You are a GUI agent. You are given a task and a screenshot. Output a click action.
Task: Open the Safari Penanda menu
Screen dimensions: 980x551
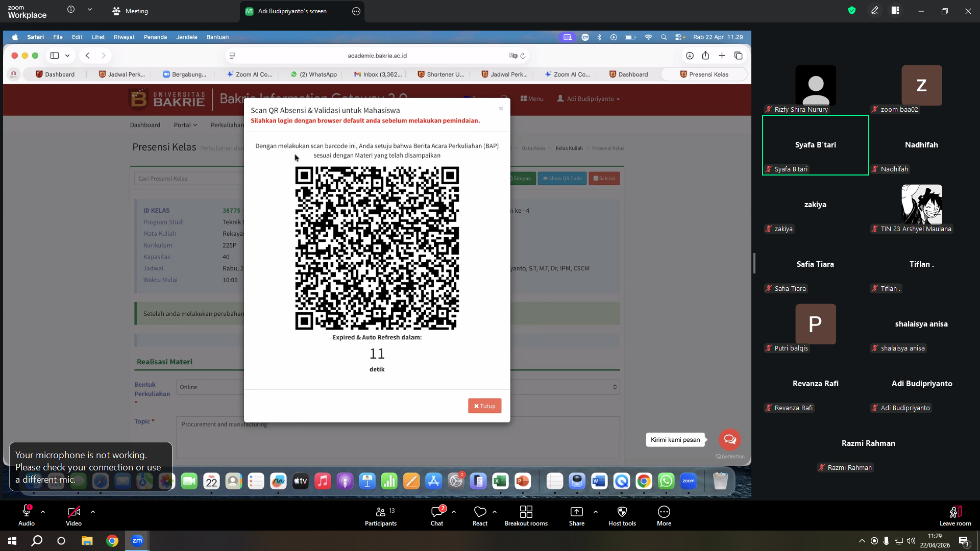[155, 37]
